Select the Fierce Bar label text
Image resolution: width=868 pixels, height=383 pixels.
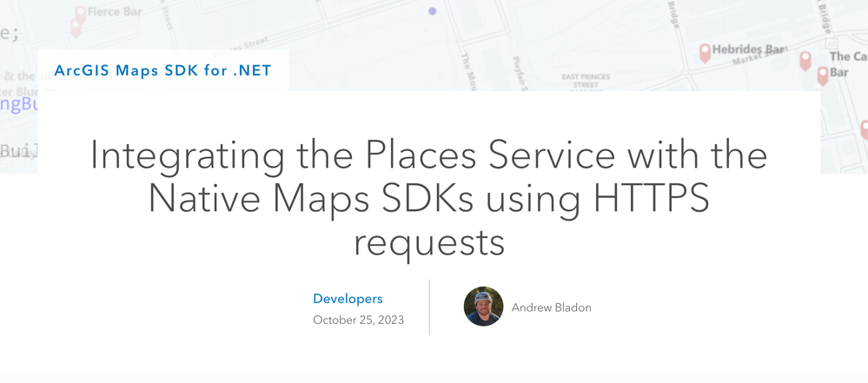pyautogui.click(x=115, y=11)
